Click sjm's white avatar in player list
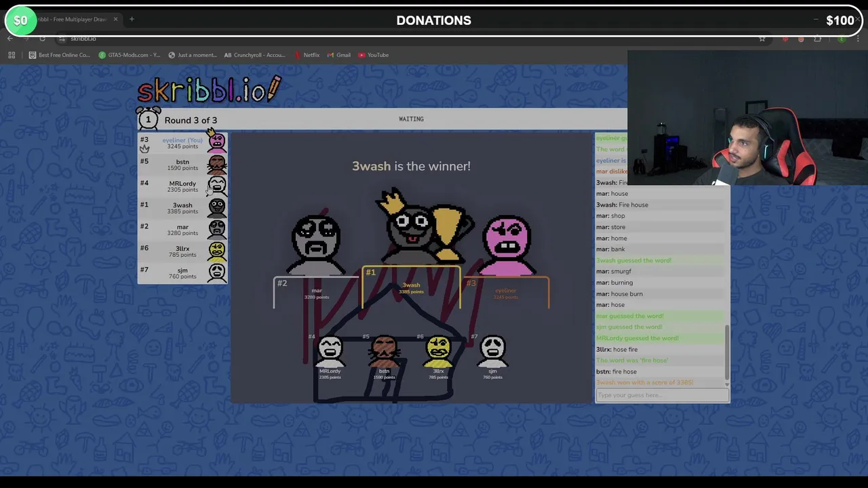The image size is (868, 488). click(x=217, y=272)
